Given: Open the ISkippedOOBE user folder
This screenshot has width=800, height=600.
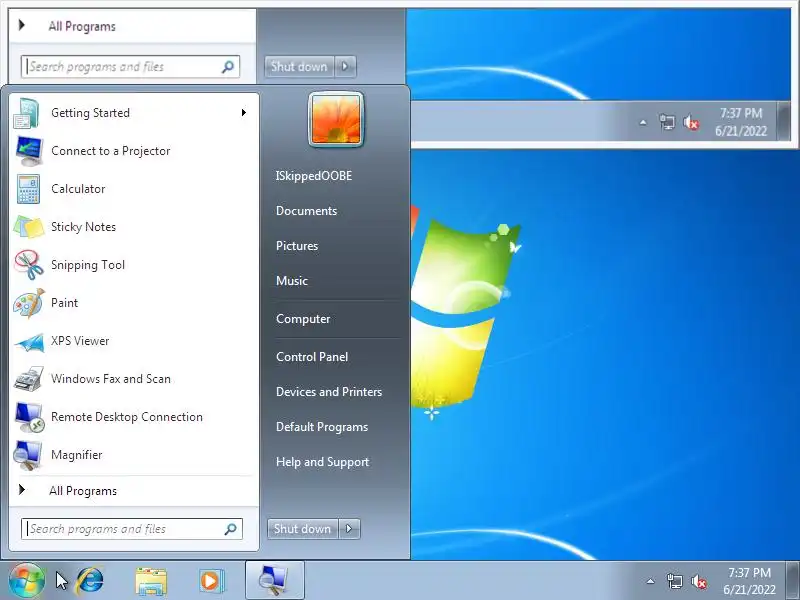Looking at the screenshot, I should pos(314,176).
